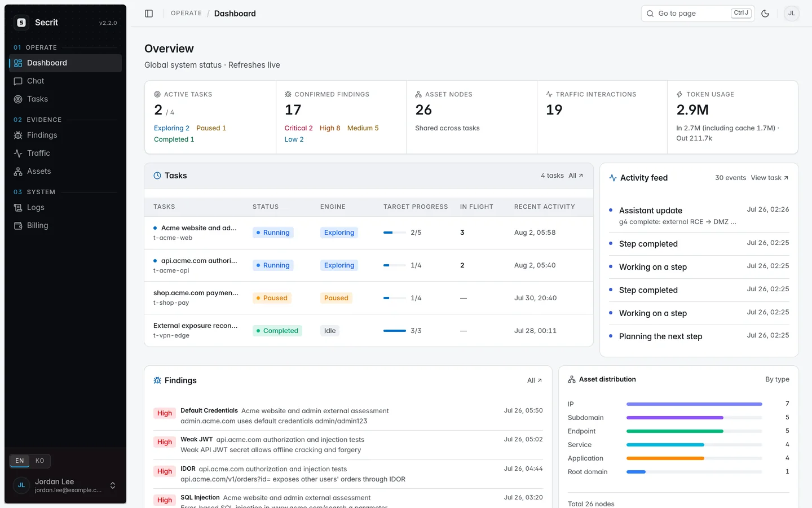
Task: Open Findings from the sidebar
Action: [65, 135]
